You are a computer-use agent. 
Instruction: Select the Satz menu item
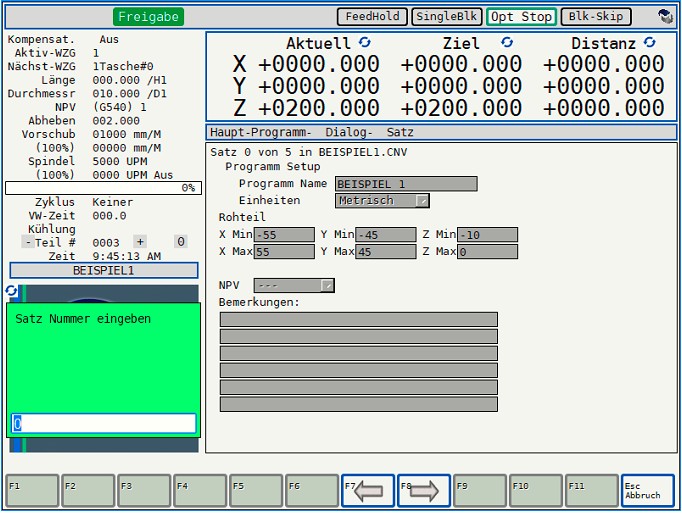400,132
